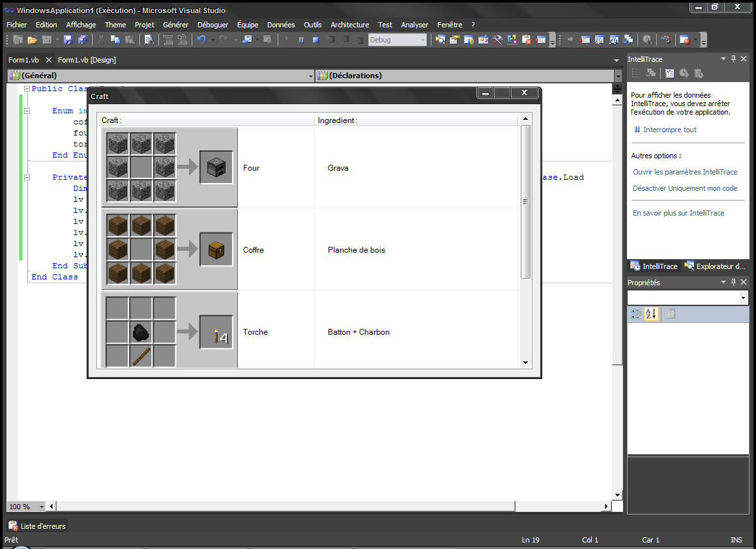Viewport: 756px width, 549px height.
Task: Collapse the Private Sub code block
Action: click(x=27, y=177)
